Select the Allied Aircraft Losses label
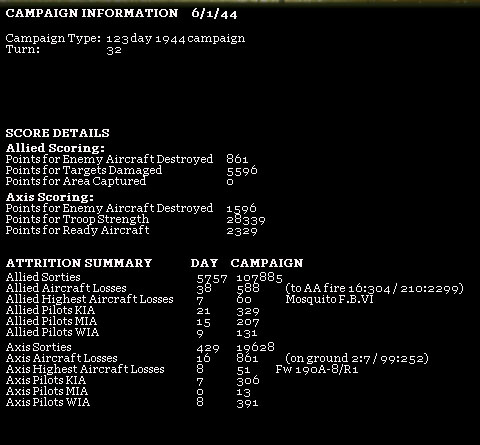The height and width of the screenshot is (445, 480). (66, 288)
